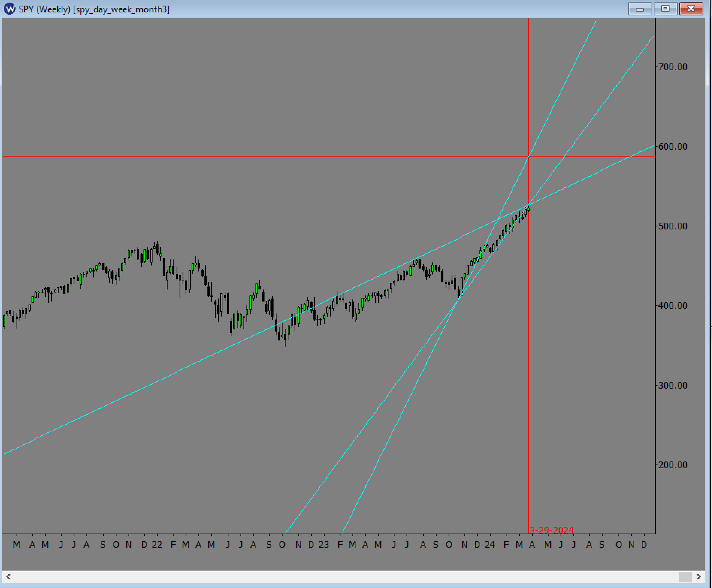Click the horizontal scrollbar right arrow

click(x=698, y=576)
